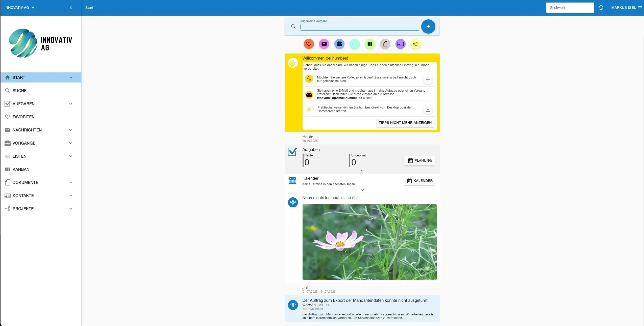
Task: Collapse the START sidebar section
Action: coord(71,77)
